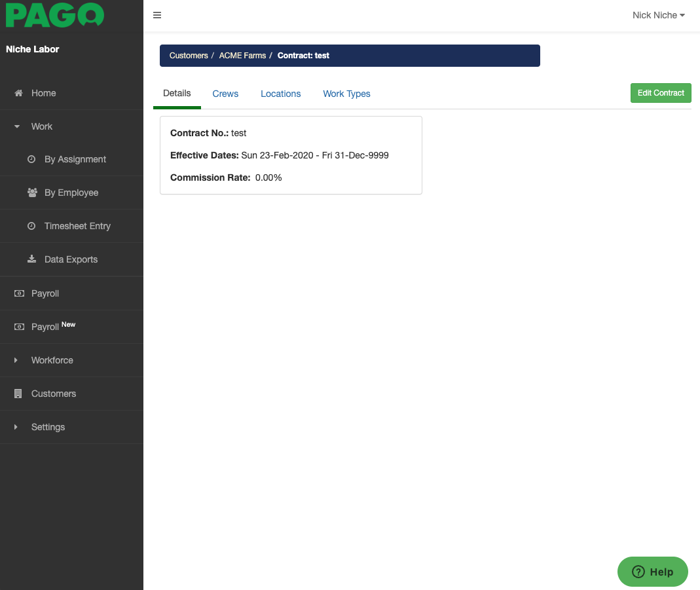This screenshot has width=700, height=590.
Task: Click the By Assignment clock icon
Action: [x=31, y=159]
